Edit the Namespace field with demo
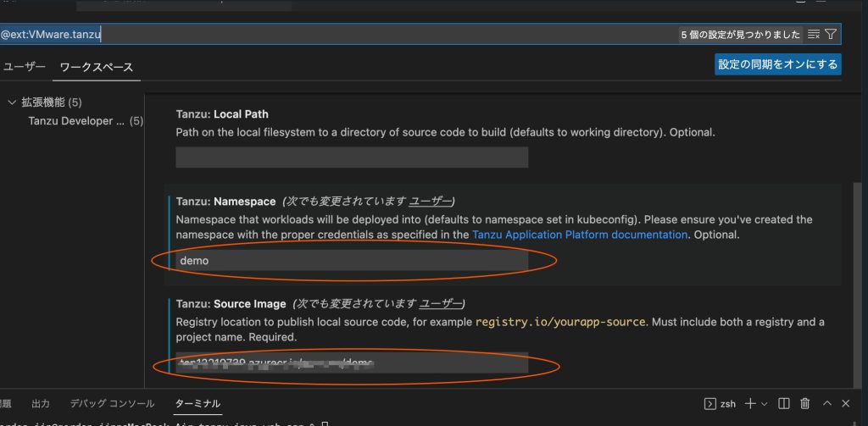The width and height of the screenshot is (868, 426). click(352, 260)
